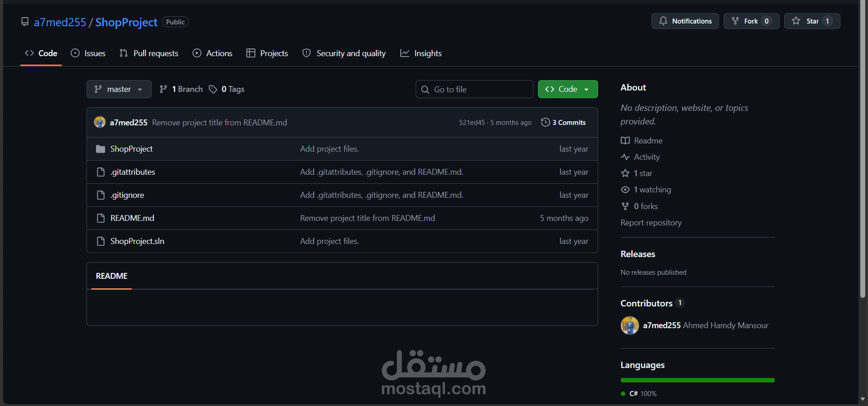
Task: Open the 1 Branch link
Action: (x=181, y=89)
